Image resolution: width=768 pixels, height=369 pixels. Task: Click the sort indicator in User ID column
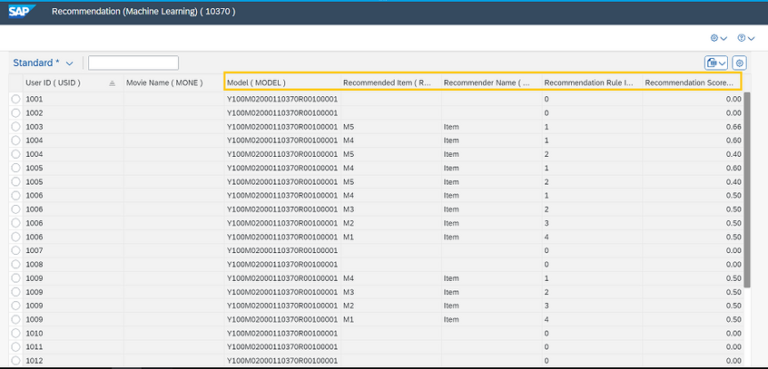point(112,83)
